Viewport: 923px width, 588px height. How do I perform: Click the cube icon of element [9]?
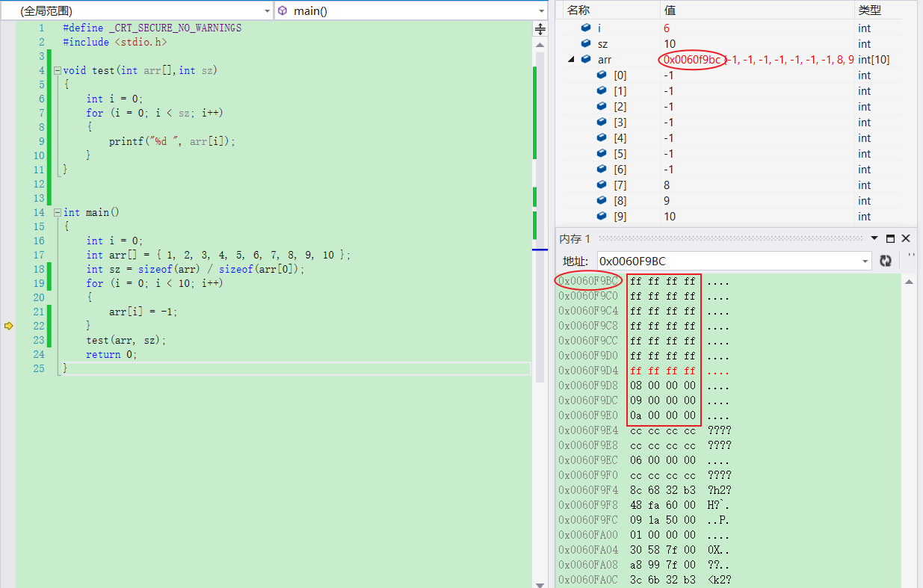tap(602, 216)
